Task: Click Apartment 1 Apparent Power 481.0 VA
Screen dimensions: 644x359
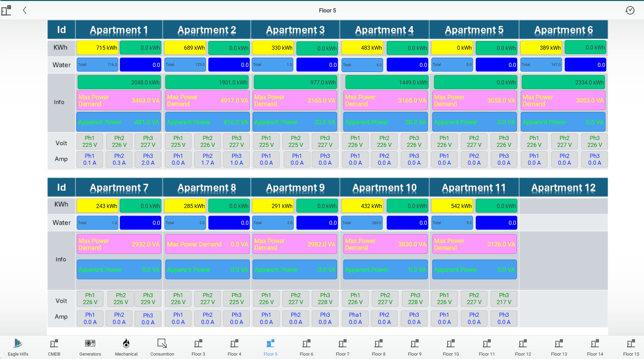Action: tap(119, 122)
